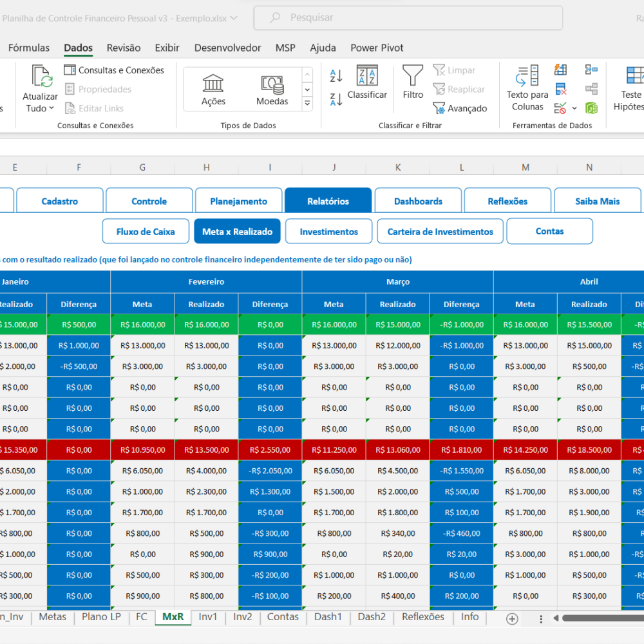Click the horizontal scrollbar thumb

603,618
